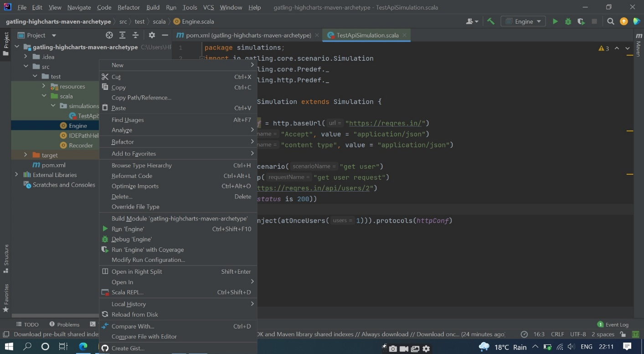The height and width of the screenshot is (354, 644).
Task: Click the Build project hammer icon
Action: (x=491, y=21)
